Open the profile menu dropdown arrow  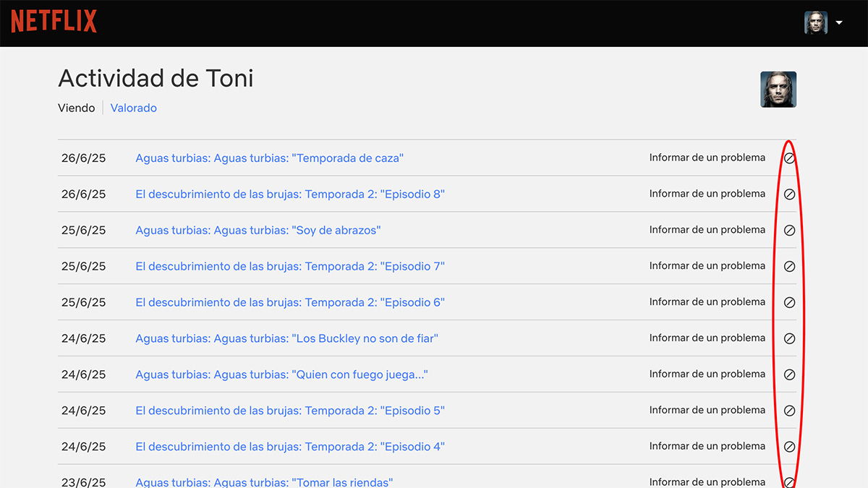pyautogui.click(x=839, y=22)
